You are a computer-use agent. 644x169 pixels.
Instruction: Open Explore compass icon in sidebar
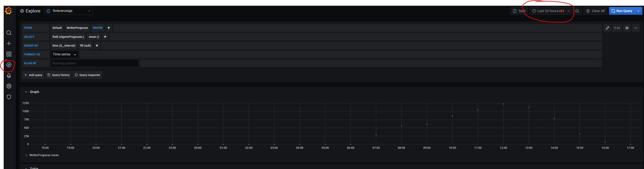[x=9, y=65]
